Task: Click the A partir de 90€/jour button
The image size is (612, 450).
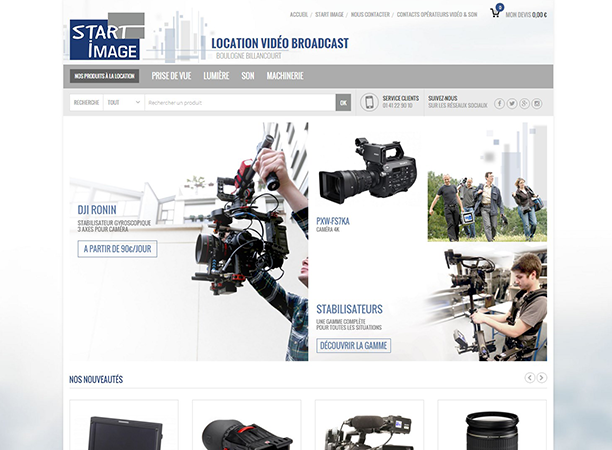Action: coord(117,249)
